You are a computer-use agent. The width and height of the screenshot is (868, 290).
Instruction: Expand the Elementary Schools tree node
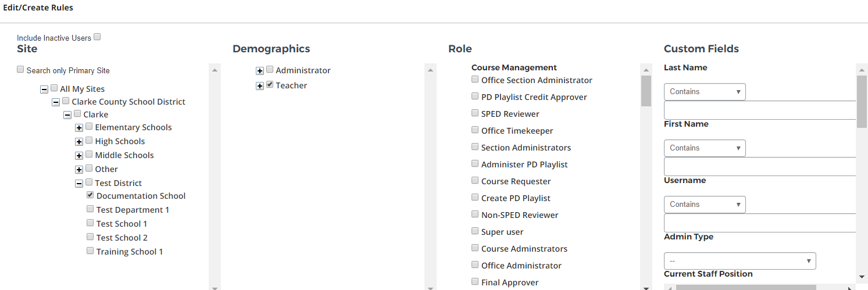pyautogui.click(x=79, y=127)
